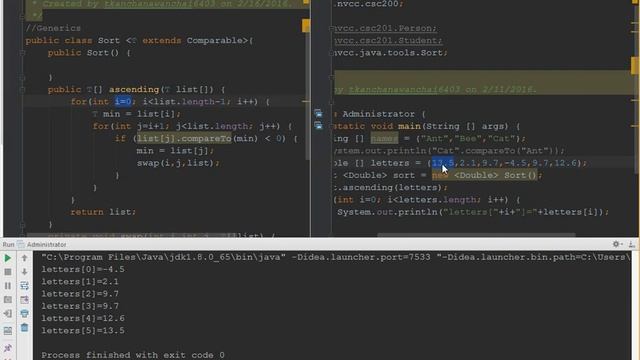Clear console with the trash icon
The width and height of the screenshot is (640, 360).
(24, 327)
